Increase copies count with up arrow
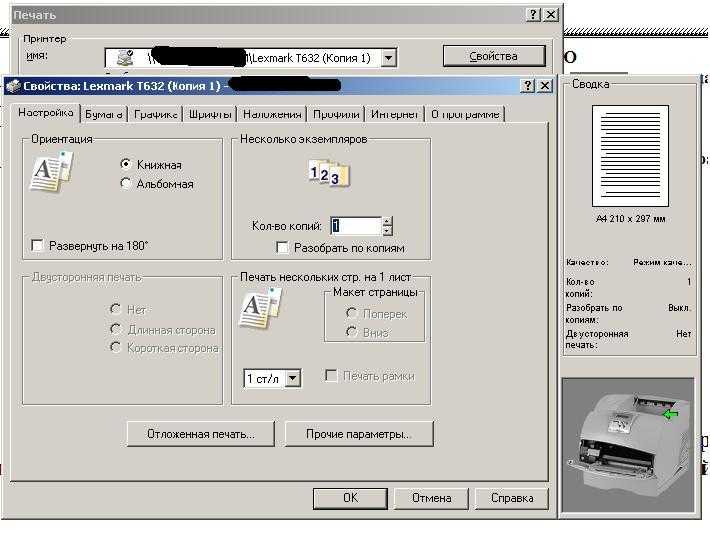The width and height of the screenshot is (710, 536). [387, 221]
